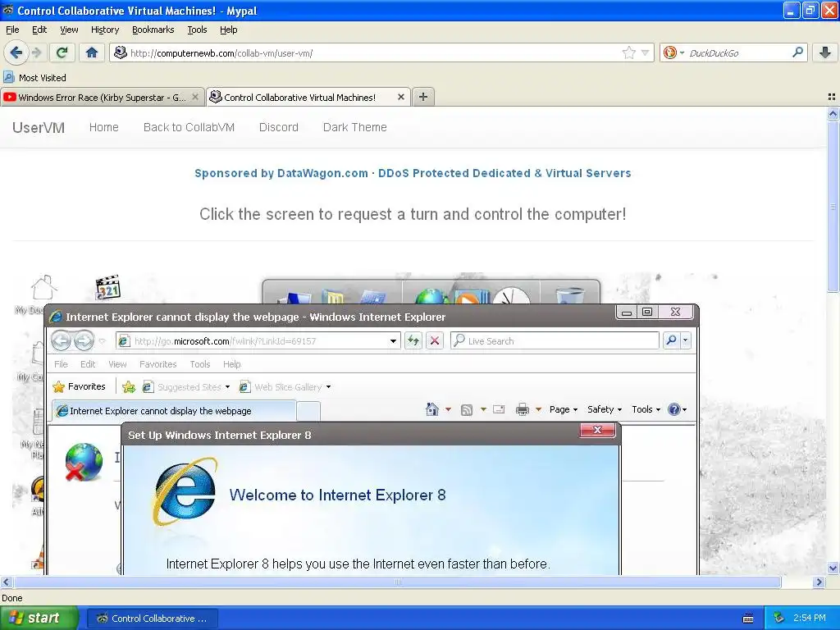Bookmark page with the star icon

point(629,52)
